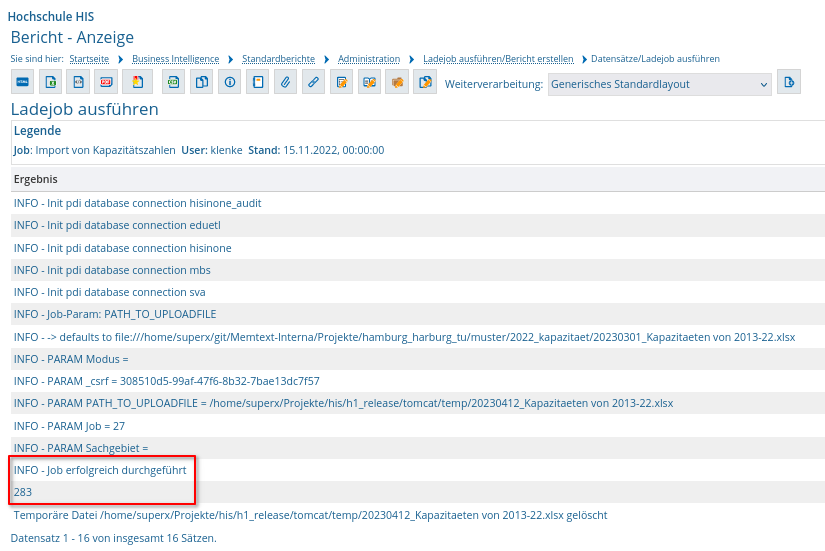Viewport: 825px width, 551px height.
Task: Click the 'Stand: 15.11.2022' legend text
Action: [316, 151]
